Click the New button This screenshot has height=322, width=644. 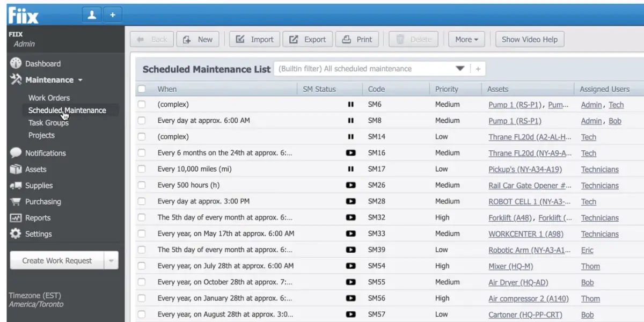[x=197, y=39]
